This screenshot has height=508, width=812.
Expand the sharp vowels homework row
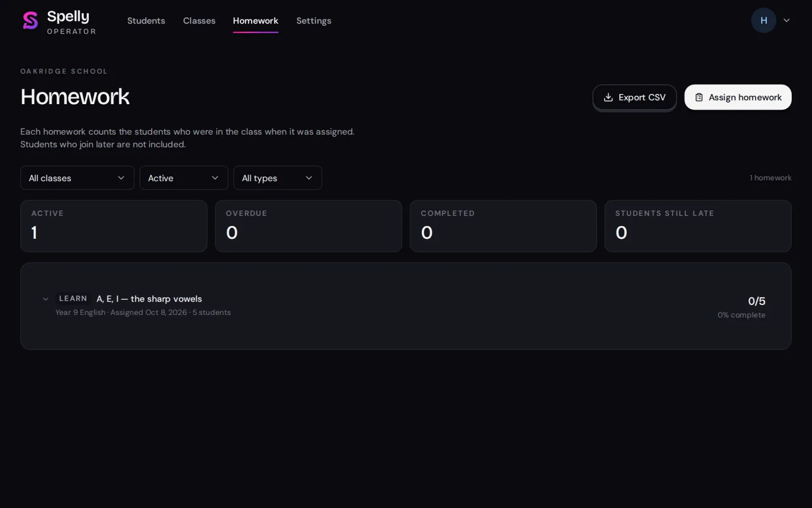(46, 299)
